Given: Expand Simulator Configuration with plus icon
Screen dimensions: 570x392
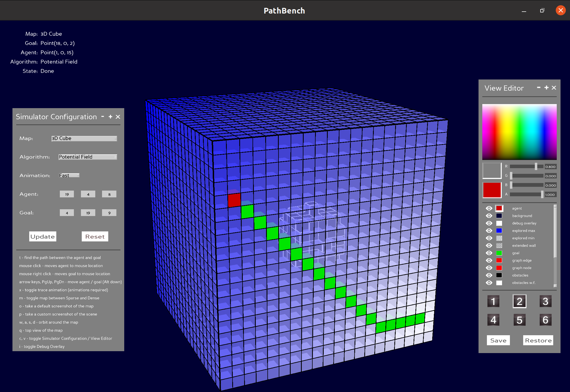Looking at the screenshot, I should pyautogui.click(x=110, y=117).
